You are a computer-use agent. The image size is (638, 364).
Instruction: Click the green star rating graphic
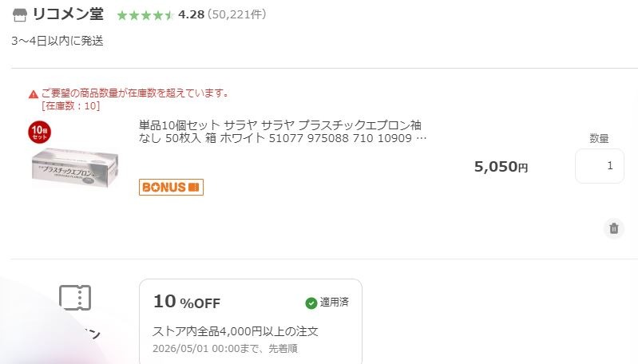pos(145,15)
